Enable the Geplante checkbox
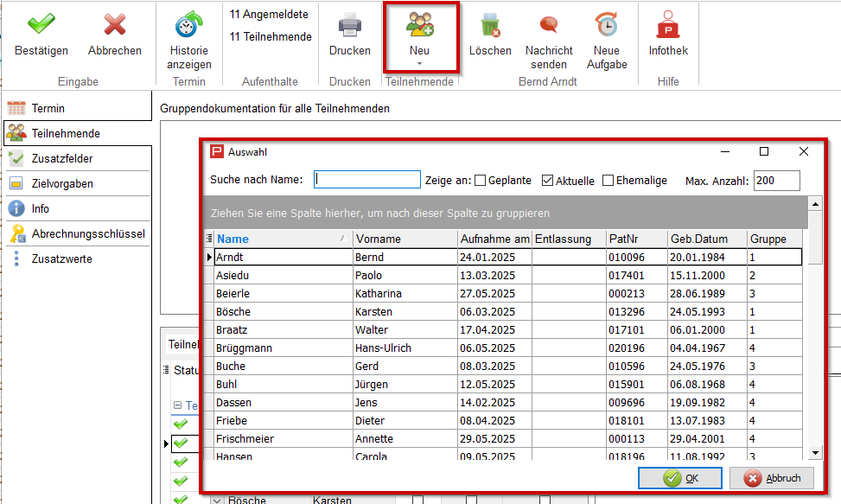The width and height of the screenshot is (841, 504). (x=481, y=181)
